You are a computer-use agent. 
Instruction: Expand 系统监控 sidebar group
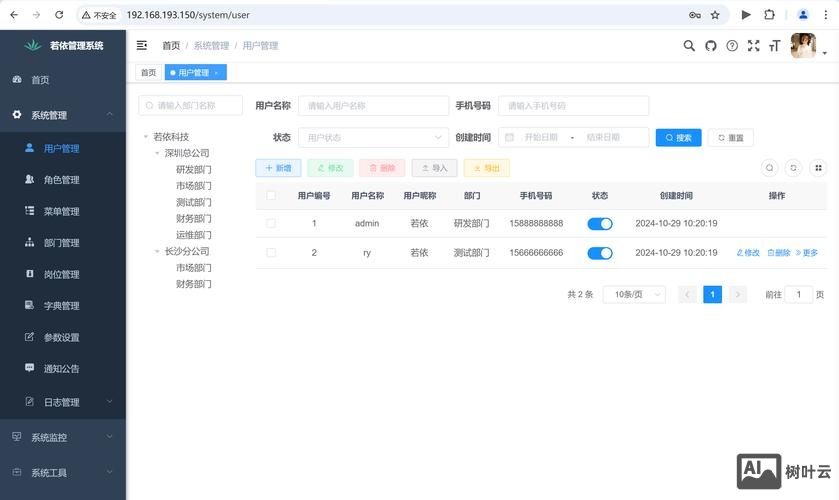point(63,437)
